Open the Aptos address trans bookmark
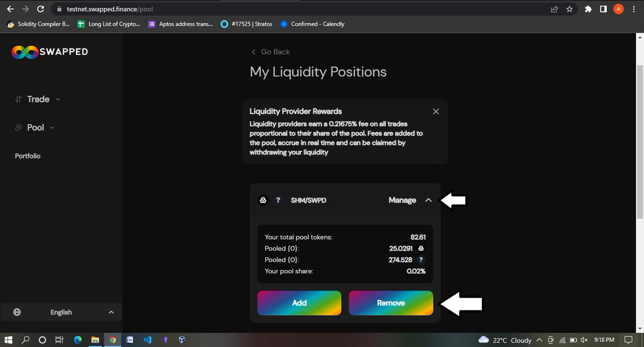Viewport: 644px width, 347px height. click(x=180, y=24)
